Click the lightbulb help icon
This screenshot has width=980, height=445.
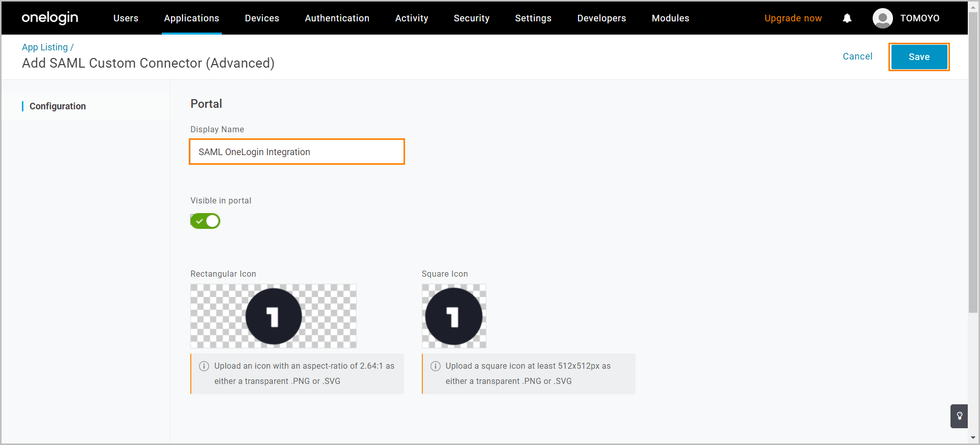point(959,416)
